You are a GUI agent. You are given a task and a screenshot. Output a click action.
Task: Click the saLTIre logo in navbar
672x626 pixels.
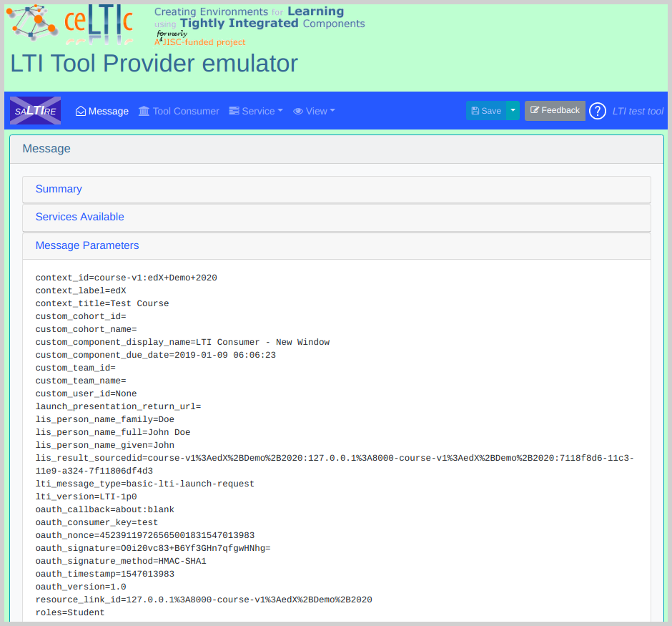[35, 111]
